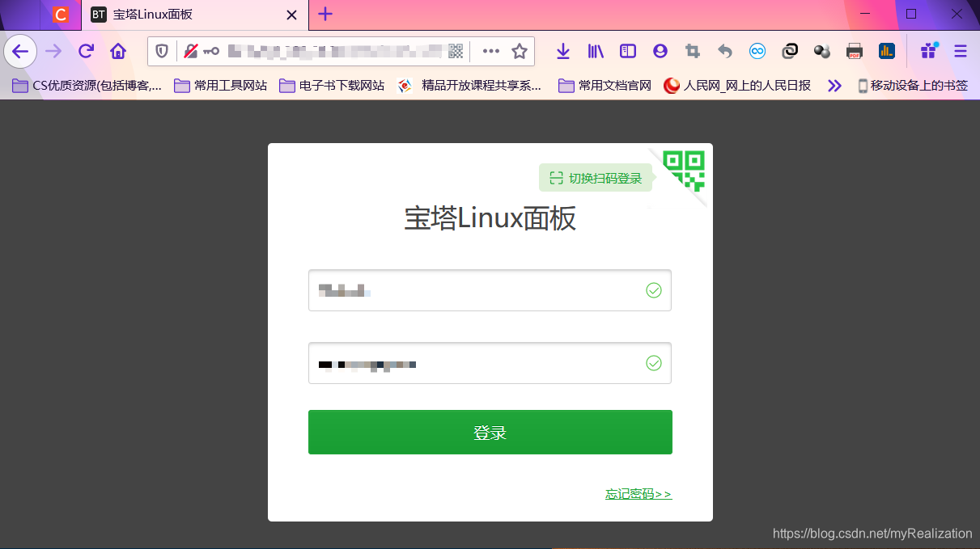Open 人民网 bookmark

click(x=737, y=85)
